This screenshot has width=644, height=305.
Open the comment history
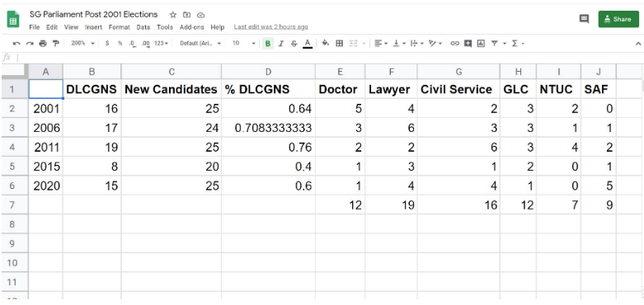584,19
